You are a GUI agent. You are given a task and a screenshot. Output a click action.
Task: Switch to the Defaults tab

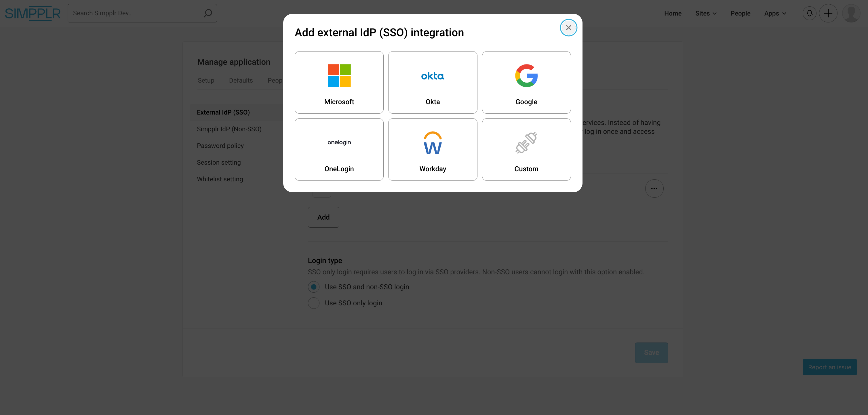click(241, 81)
